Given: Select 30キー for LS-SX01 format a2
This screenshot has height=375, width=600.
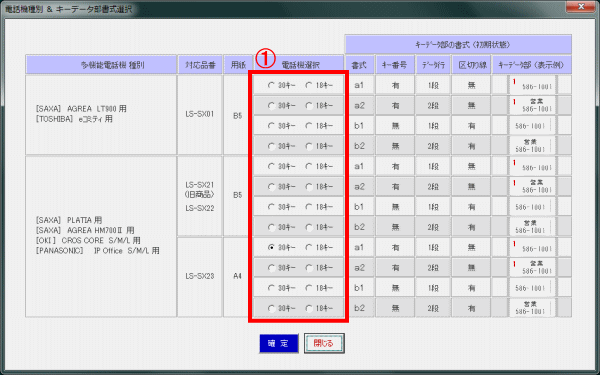Looking at the screenshot, I should click(x=271, y=106).
